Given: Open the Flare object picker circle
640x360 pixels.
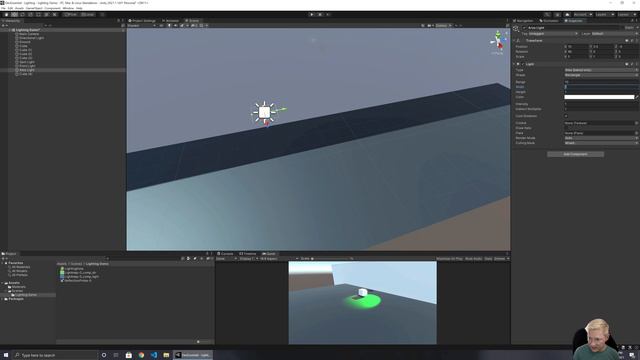Looking at the screenshot, I should click(x=636, y=133).
